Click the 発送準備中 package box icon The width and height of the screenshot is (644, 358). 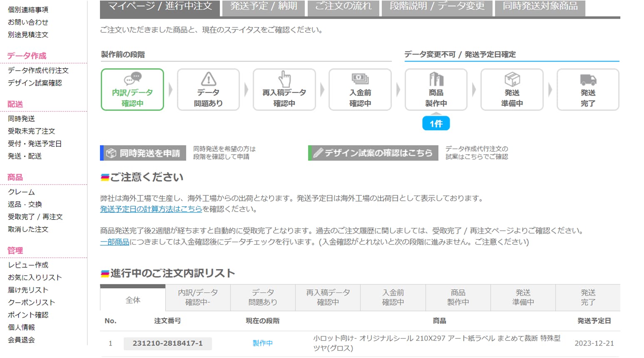[x=512, y=79]
